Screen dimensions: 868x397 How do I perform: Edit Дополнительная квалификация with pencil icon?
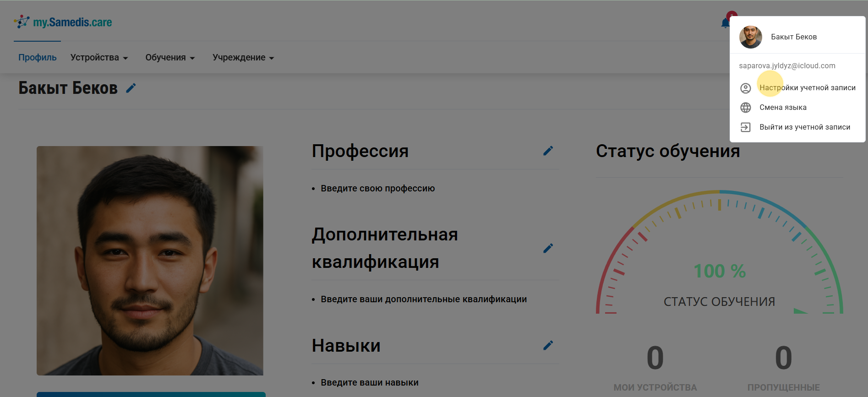[548, 248]
